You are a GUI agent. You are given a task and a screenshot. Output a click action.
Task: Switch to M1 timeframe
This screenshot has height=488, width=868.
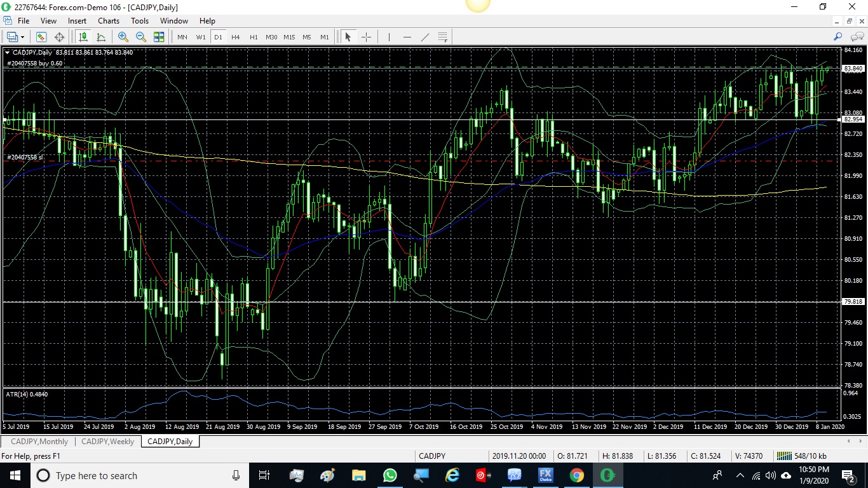tap(325, 37)
